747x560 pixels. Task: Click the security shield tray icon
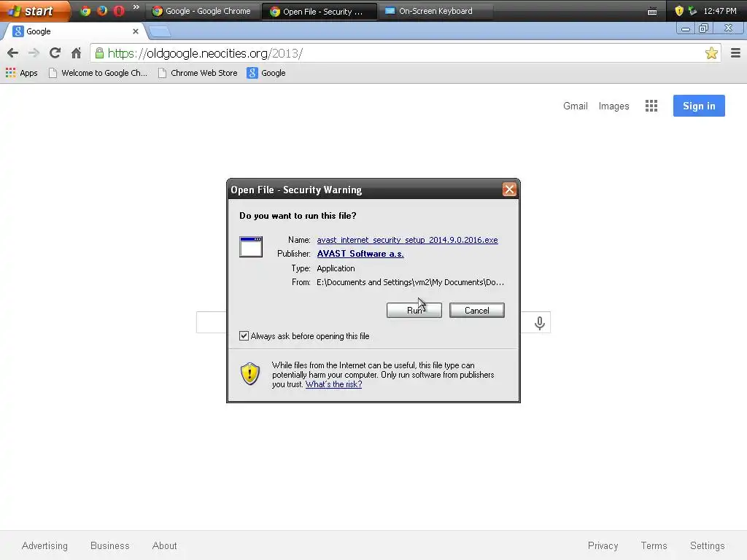click(x=679, y=10)
